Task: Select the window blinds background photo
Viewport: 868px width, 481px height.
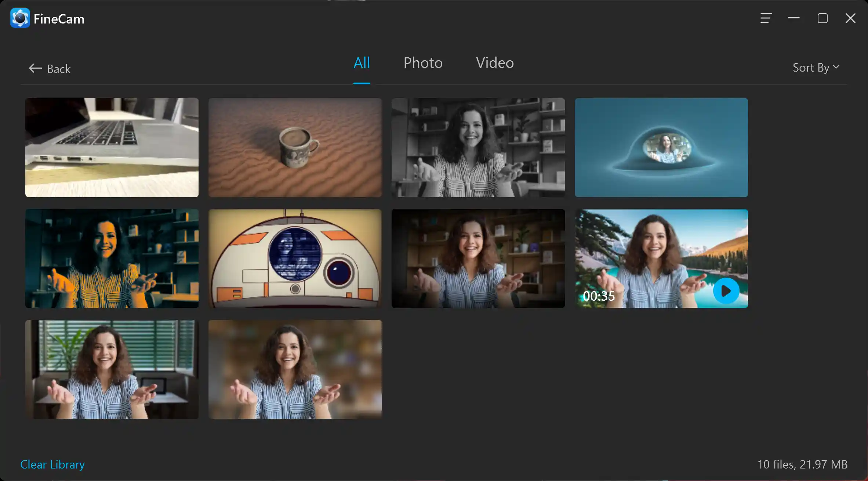Action: tap(112, 369)
